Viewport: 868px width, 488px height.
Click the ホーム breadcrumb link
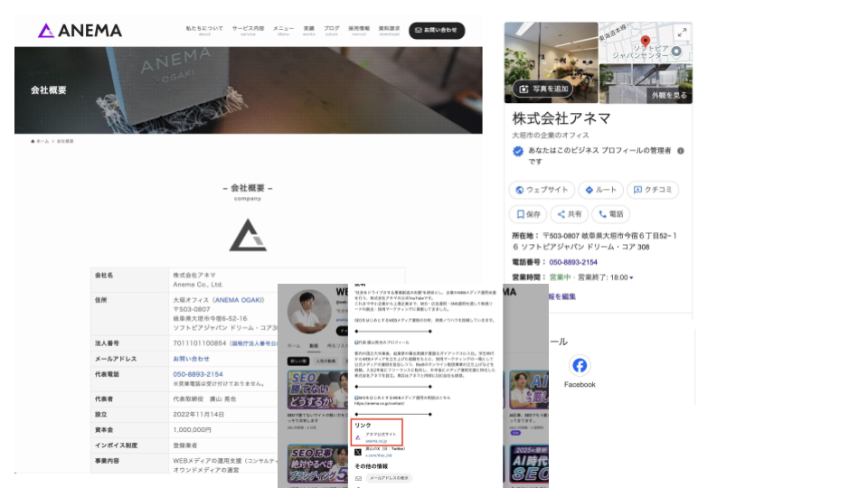[41, 142]
